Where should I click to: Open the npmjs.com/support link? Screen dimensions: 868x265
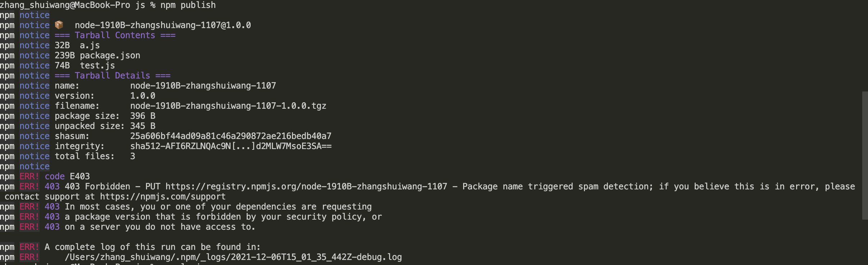point(163,197)
